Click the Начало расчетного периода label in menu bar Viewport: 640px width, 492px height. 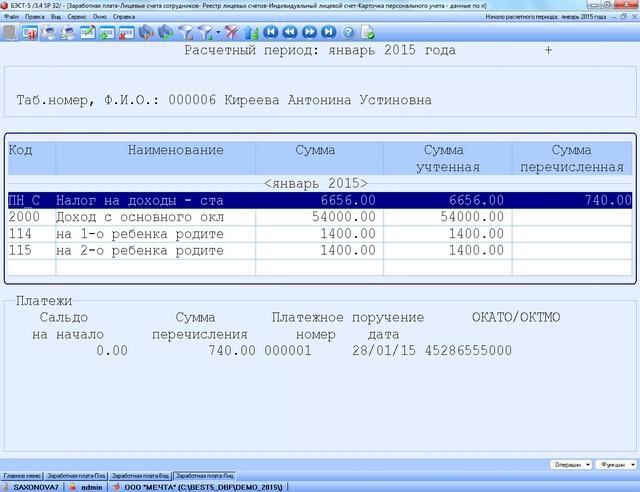coord(546,17)
